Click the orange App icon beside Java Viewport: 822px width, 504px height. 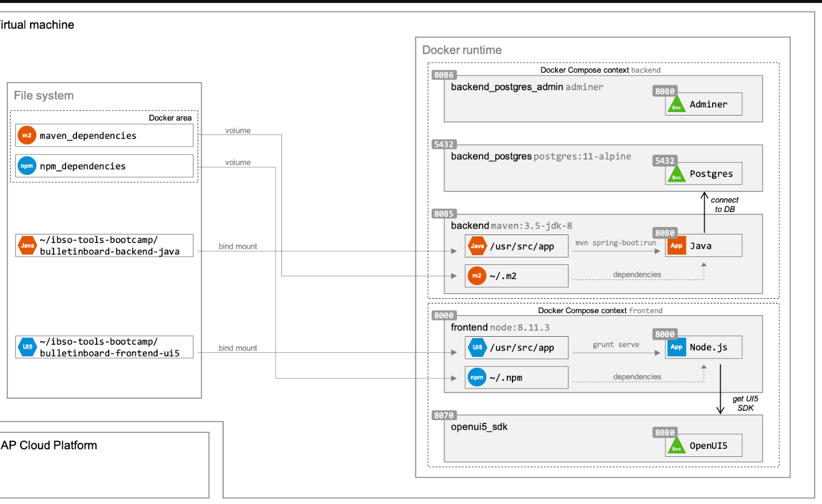pos(676,246)
